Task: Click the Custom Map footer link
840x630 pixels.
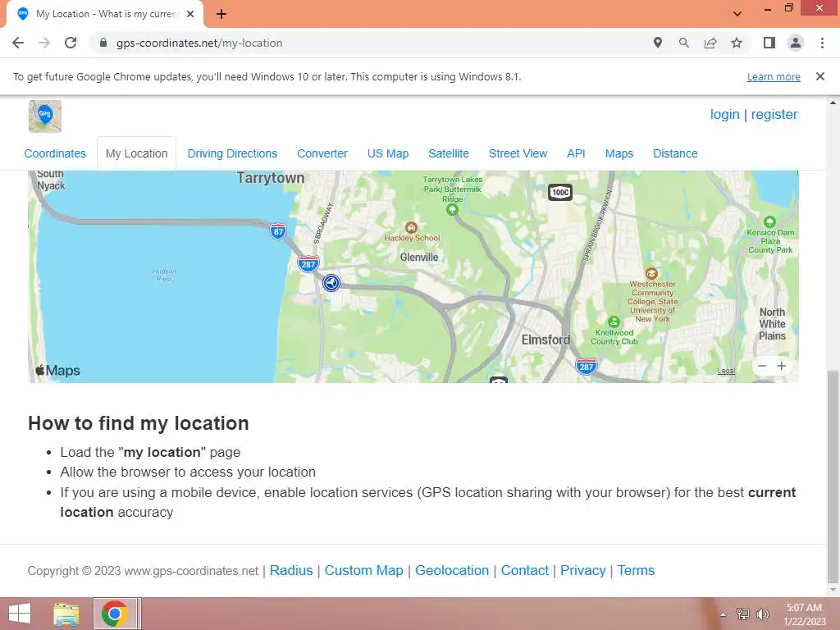Action: click(363, 571)
